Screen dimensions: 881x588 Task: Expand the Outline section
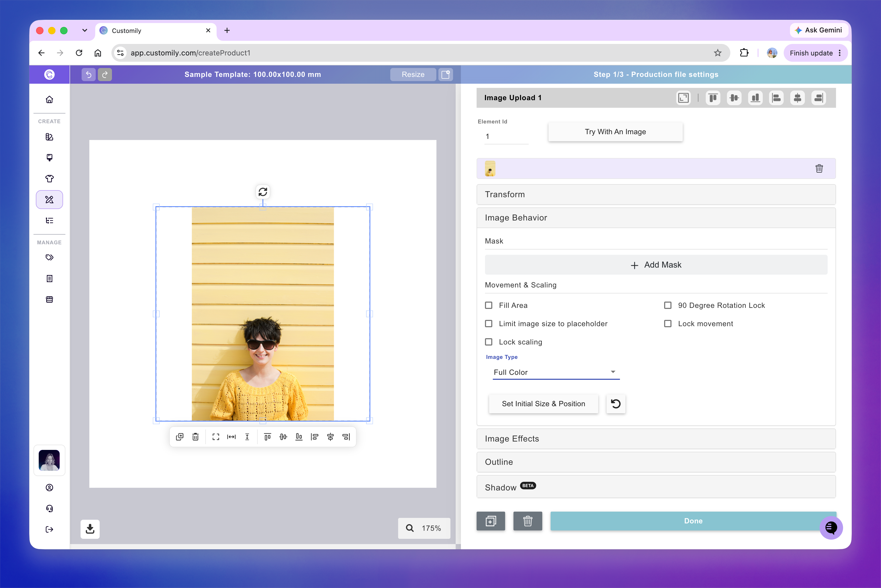656,462
